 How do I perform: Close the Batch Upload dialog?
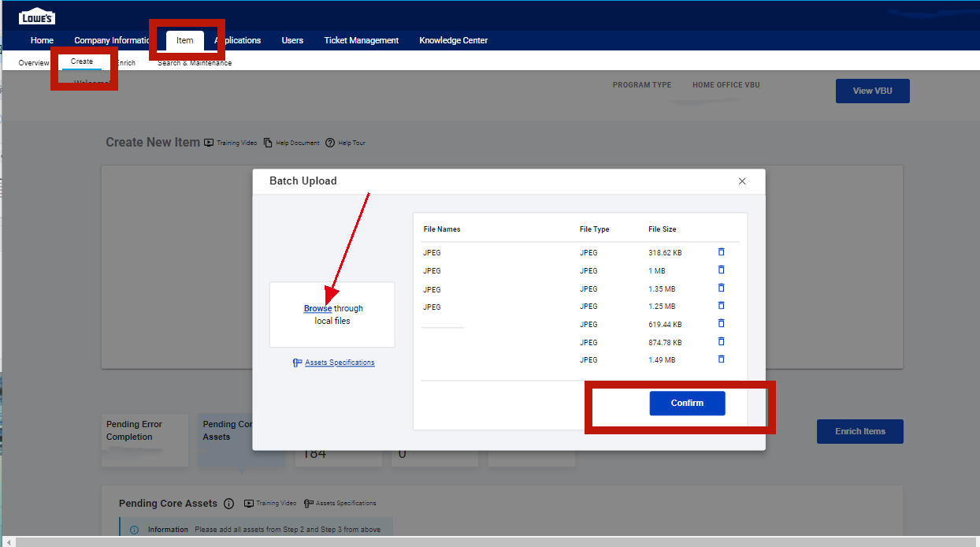(x=742, y=181)
